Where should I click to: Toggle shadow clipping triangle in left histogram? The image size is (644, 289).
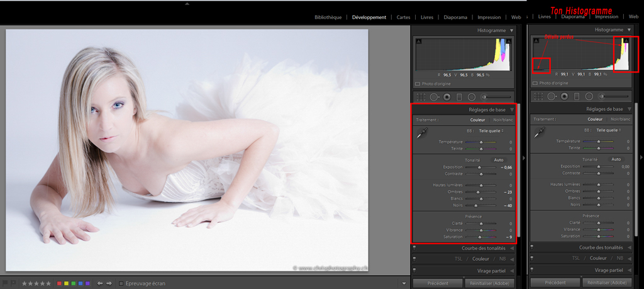point(418,41)
